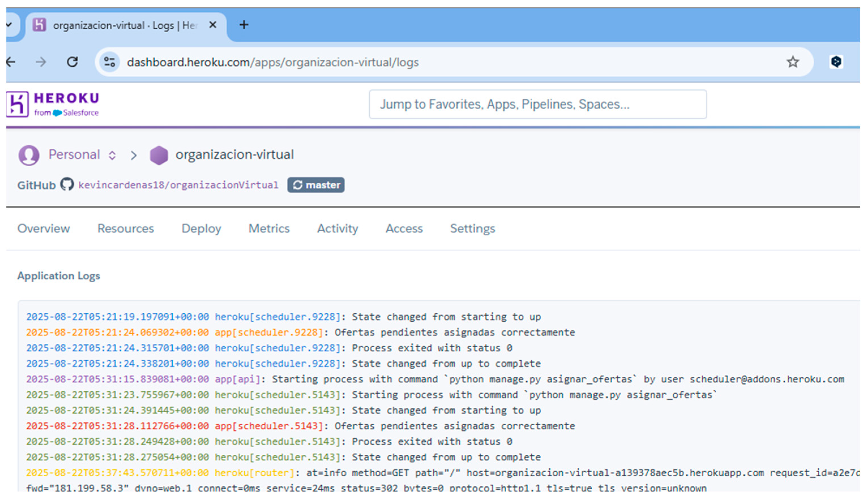This screenshot has width=868, height=502.
Task: Click the Heroku logo icon
Action: click(17, 104)
